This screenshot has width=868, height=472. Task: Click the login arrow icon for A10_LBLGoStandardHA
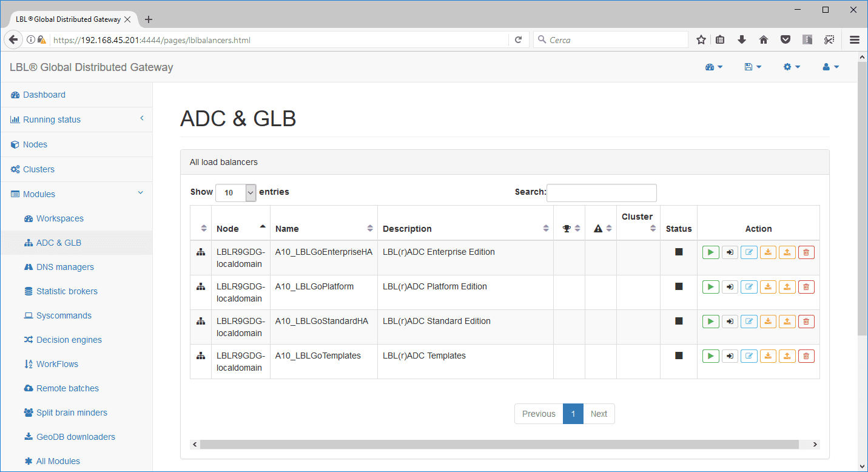pyautogui.click(x=730, y=322)
